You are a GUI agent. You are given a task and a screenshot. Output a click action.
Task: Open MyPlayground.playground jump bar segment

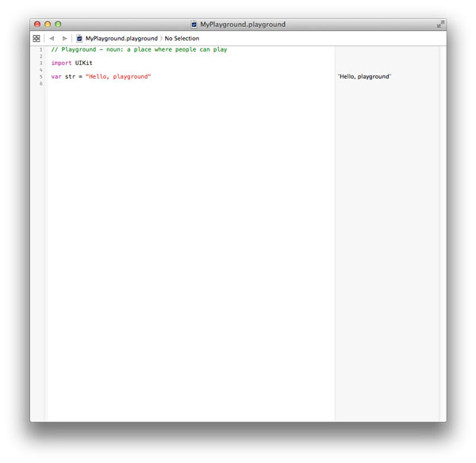tap(121, 38)
